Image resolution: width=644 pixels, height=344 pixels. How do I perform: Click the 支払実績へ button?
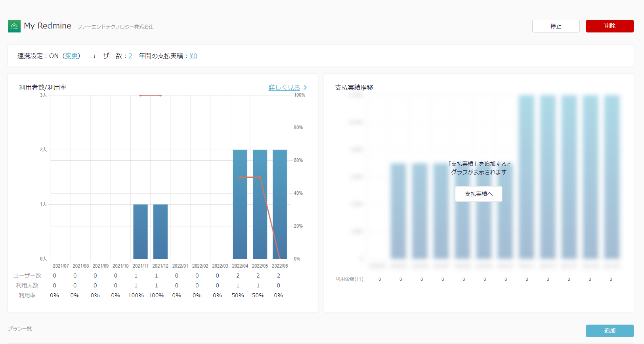pos(478,194)
